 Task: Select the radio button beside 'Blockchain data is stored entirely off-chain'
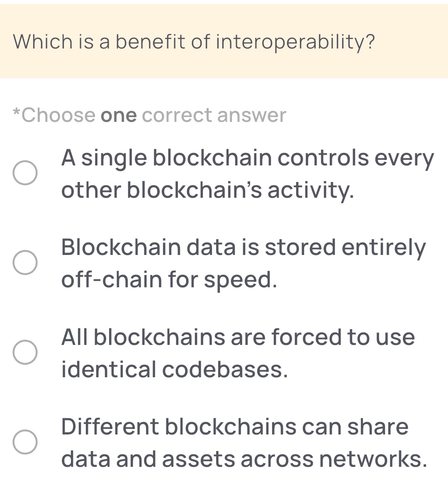[x=26, y=262]
